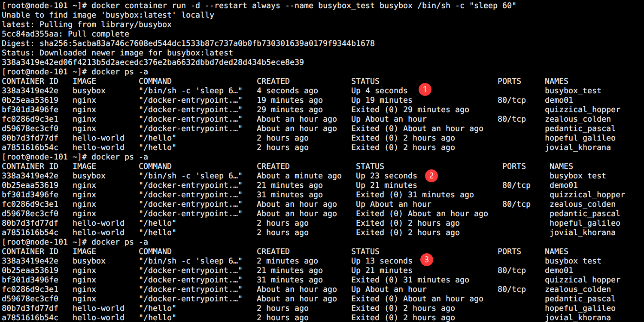Click the red circle marker numbered 1
The height and width of the screenshot is (322, 644).
pos(425,89)
